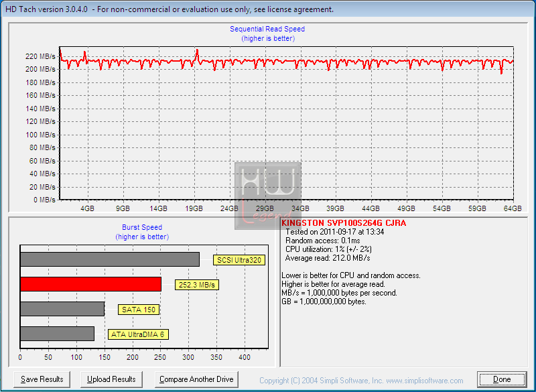The height and width of the screenshot is (392, 536).
Task: Click the "Average read: 212.0 MB/s" result
Action: 328,258
